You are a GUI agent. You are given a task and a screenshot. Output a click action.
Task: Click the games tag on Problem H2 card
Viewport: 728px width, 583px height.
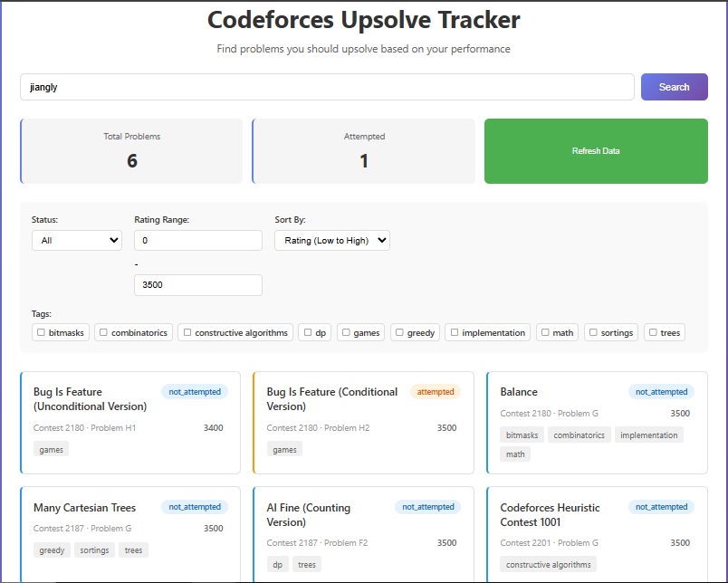coord(284,449)
